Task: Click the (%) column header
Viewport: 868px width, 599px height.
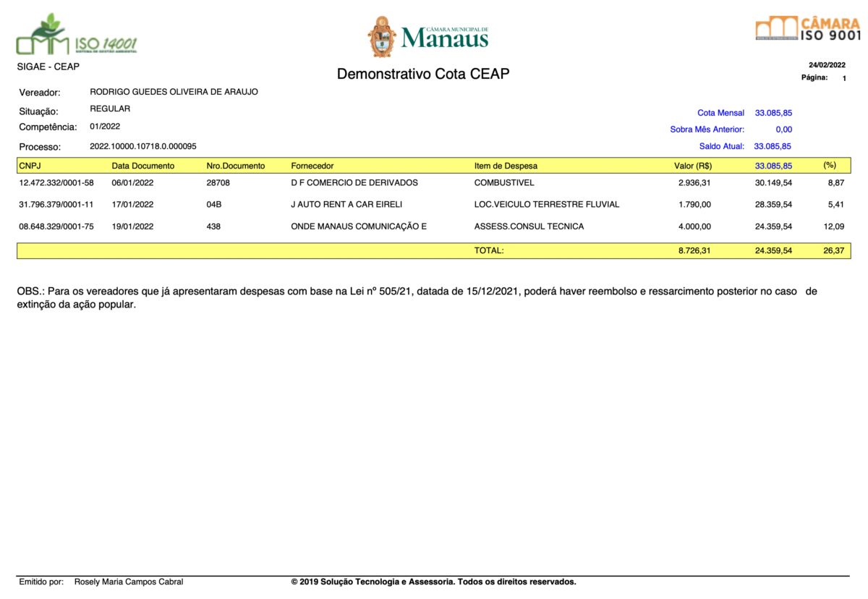Action: [830, 166]
